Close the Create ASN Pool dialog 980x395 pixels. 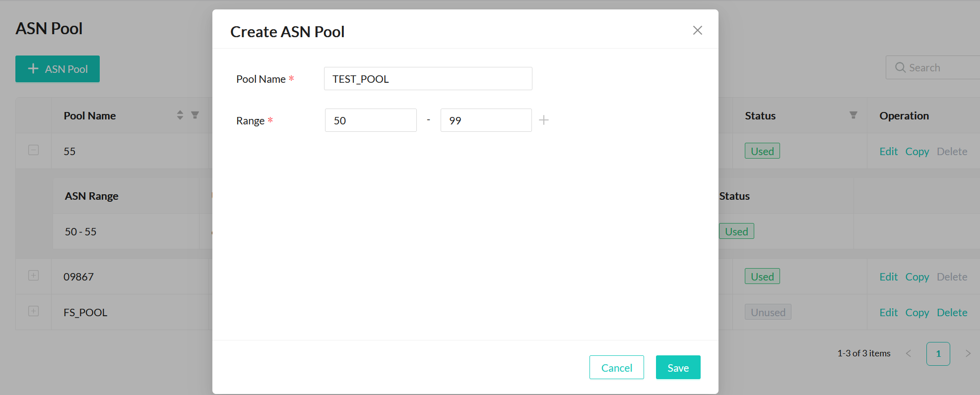[697, 31]
